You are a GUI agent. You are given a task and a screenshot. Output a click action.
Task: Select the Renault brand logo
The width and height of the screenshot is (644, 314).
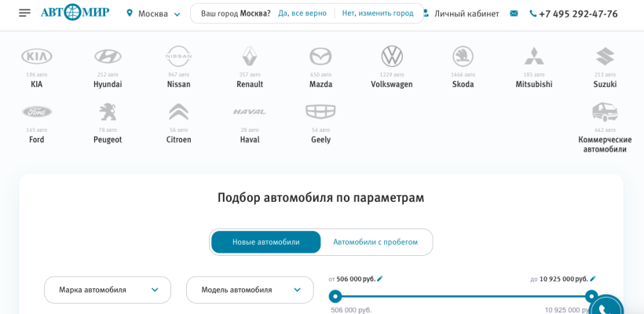[250, 57]
